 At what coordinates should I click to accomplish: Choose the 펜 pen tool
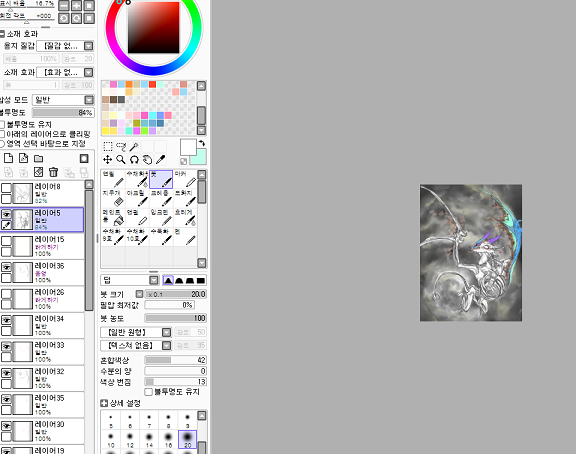pos(186,237)
